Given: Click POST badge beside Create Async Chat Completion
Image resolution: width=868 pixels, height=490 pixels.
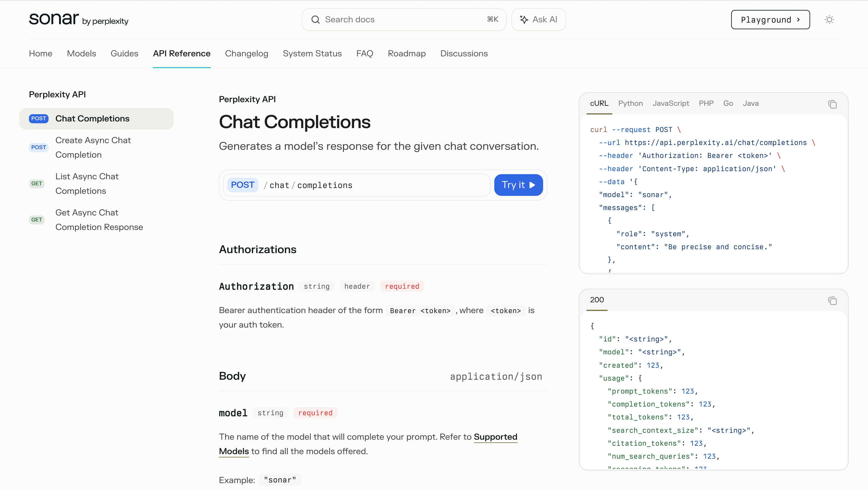Looking at the screenshot, I should (38, 147).
